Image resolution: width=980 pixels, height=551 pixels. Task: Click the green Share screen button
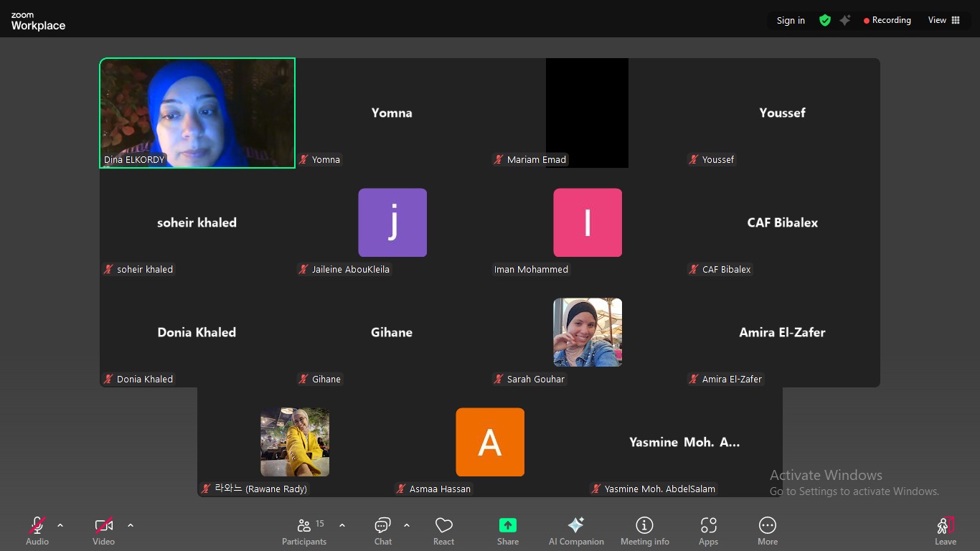[x=508, y=531]
